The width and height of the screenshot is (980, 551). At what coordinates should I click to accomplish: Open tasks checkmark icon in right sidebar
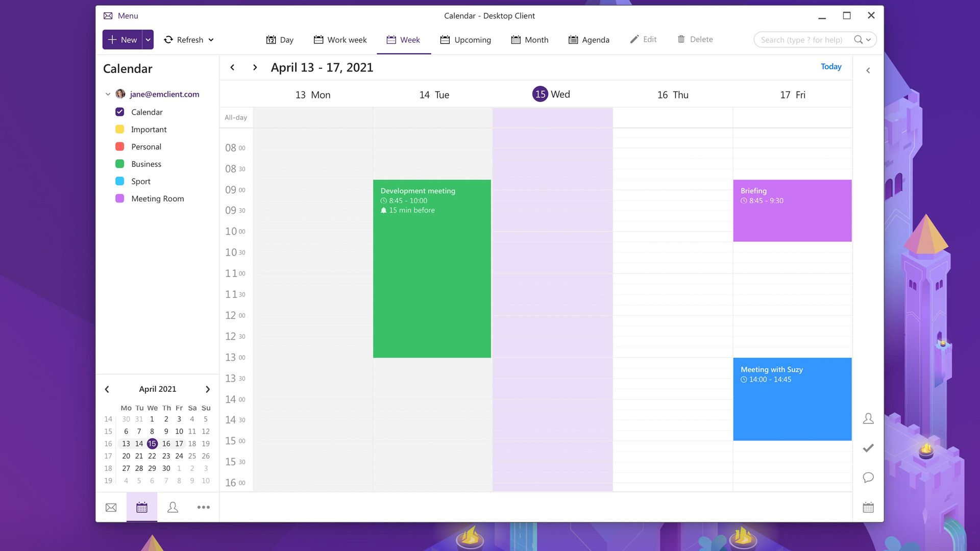868,448
